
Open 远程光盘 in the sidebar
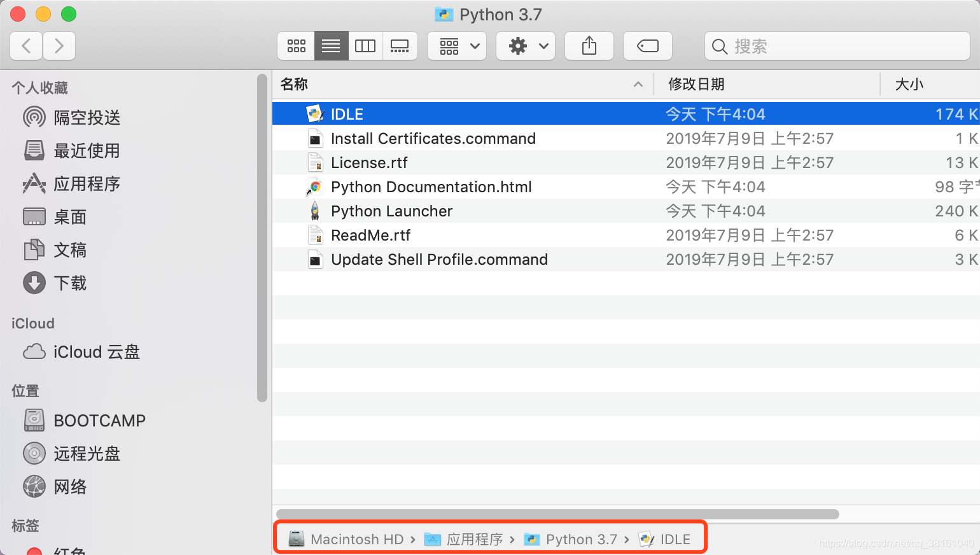coord(87,453)
